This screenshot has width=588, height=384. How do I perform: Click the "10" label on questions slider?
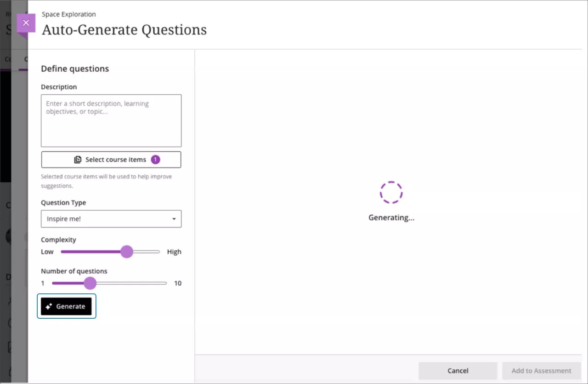tap(177, 283)
